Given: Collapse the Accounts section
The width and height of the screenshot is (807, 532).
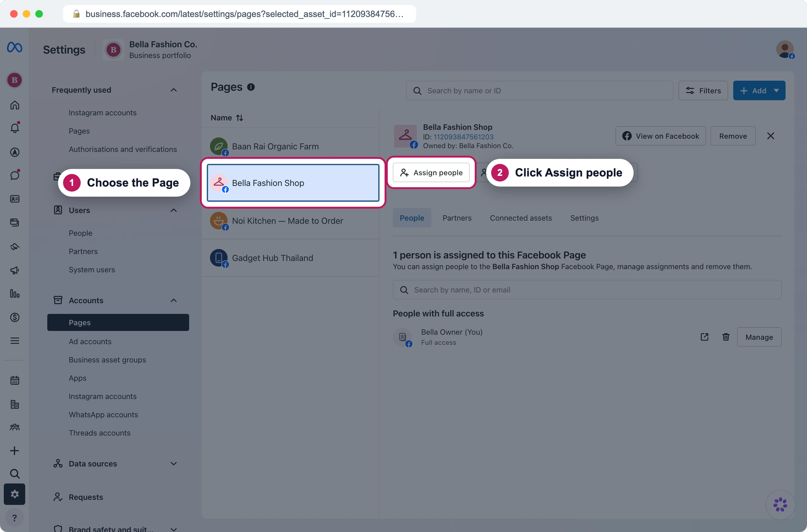Looking at the screenshot, I should [173, 300].
